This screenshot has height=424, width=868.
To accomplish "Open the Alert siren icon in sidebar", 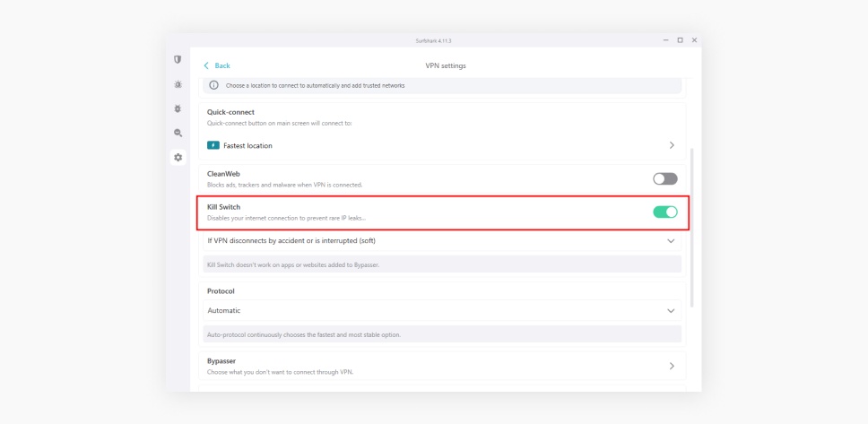I will pyautogui.click(x=178, y=84).
